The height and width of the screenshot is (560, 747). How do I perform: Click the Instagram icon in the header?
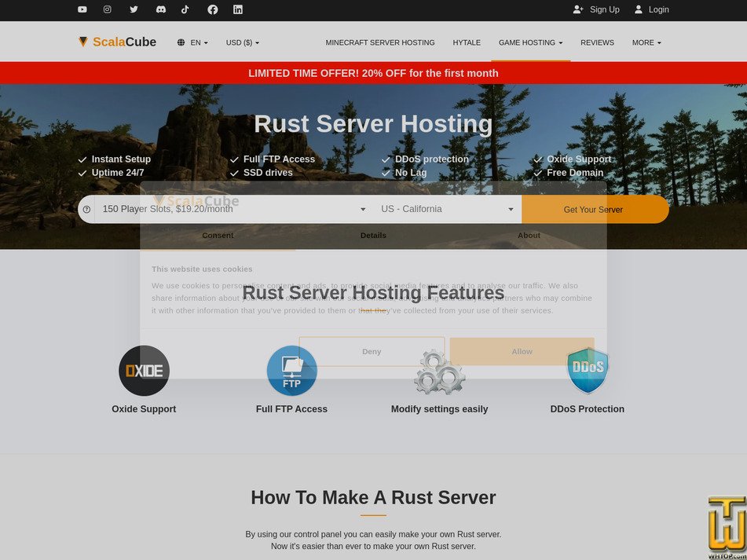108,9
